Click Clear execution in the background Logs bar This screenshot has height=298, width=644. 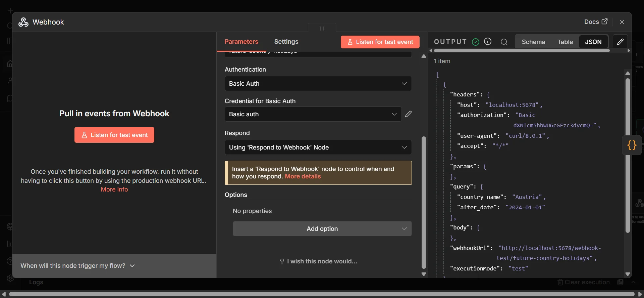tap(583, 282)
